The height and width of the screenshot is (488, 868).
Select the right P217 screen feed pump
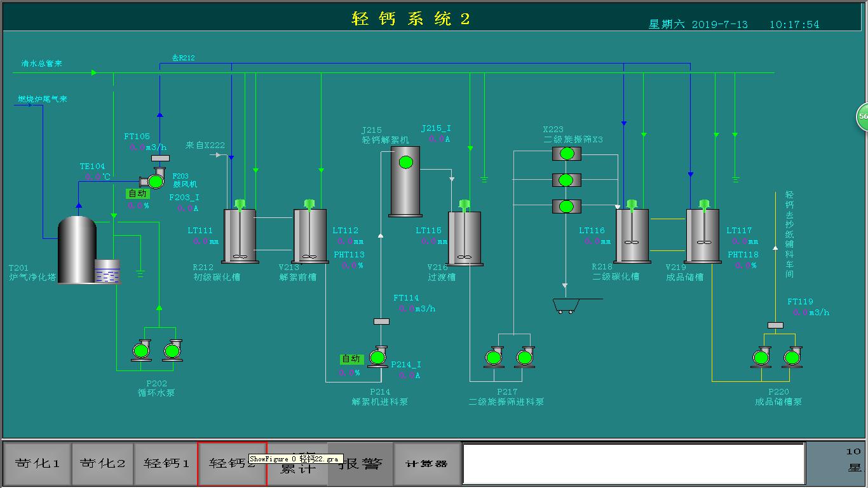point(525,357)
